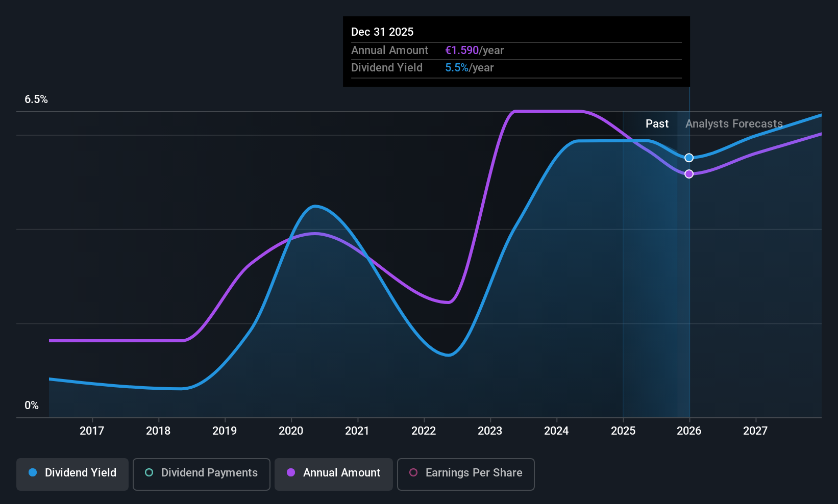Switch to the Past section
This screenshot has height=504, width=838.
click(x=657, y=123)
